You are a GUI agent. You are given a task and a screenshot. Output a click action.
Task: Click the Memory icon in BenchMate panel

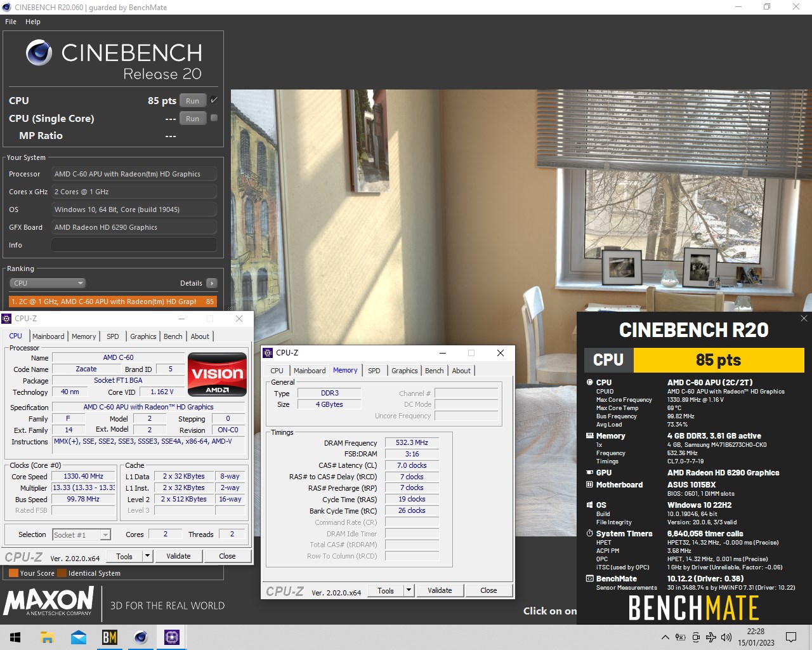590,436
